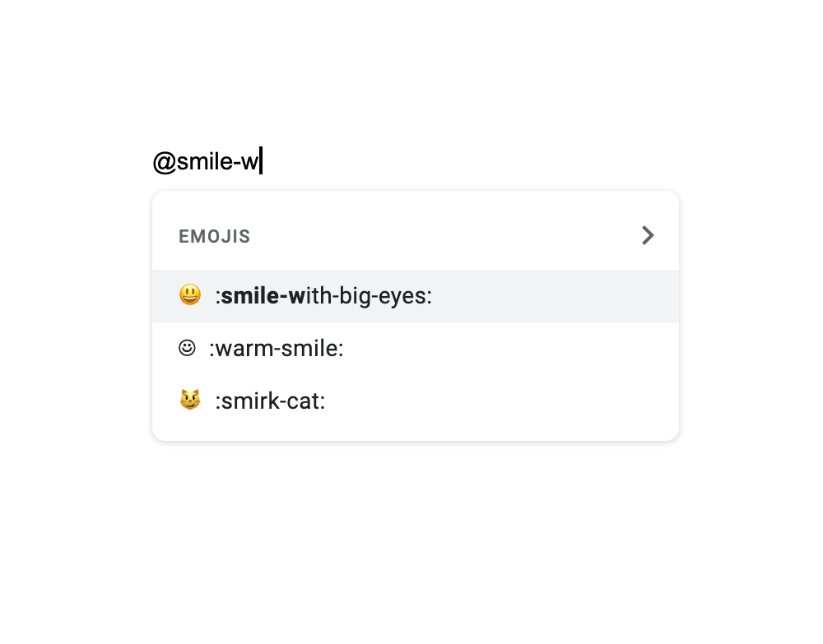
Task: Click the bold "smile-w" matched text
Action: pos(263,296)
